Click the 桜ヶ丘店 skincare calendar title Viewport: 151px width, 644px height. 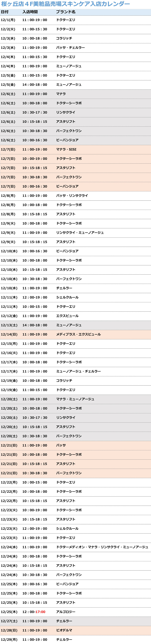tap(66, 4)
